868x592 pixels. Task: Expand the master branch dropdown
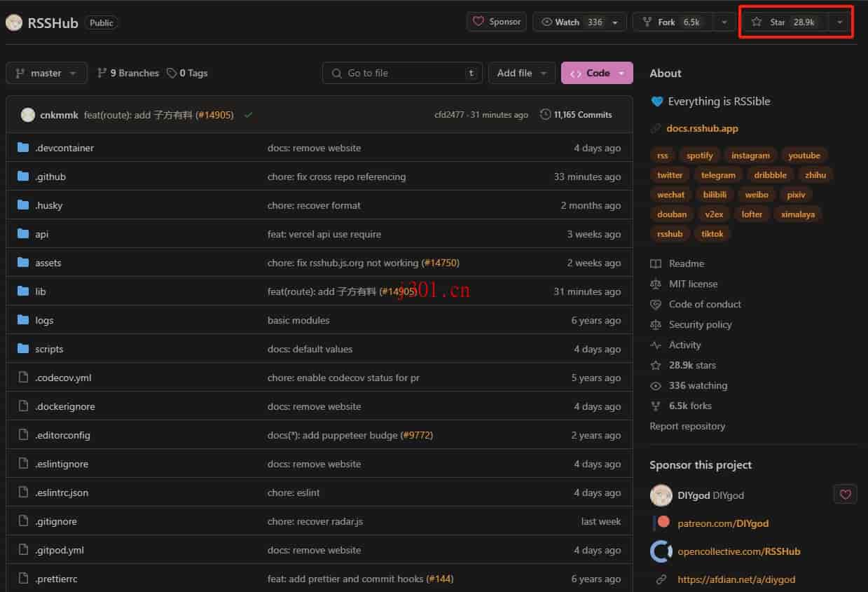(46, 73)
